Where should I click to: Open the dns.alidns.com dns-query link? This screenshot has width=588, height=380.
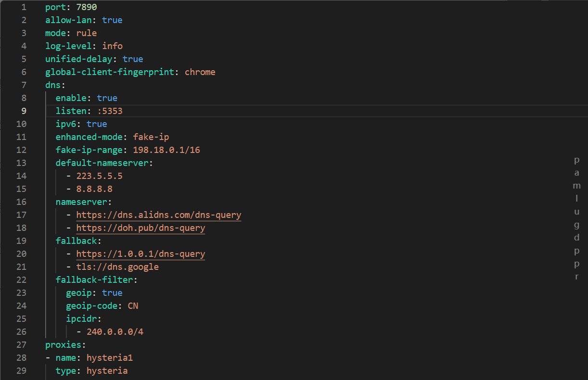pos(158,215)
